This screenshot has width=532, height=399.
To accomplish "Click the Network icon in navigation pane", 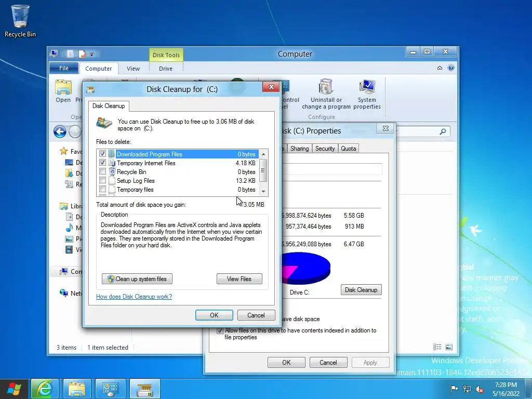I will coord(63,293).
